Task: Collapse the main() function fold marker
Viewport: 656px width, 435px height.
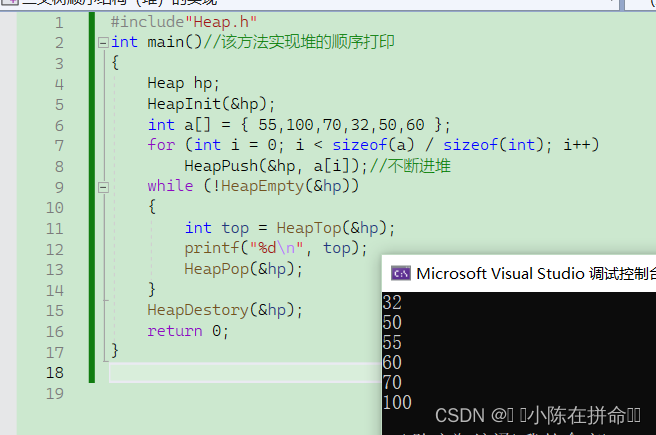Action: pos(103,43)
